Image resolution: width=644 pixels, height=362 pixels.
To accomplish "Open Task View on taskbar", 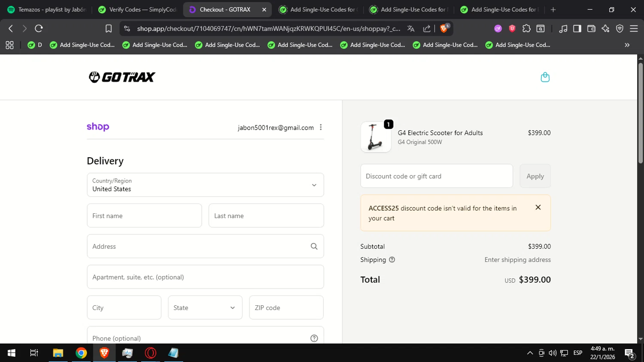I will [x=34, y=353].
